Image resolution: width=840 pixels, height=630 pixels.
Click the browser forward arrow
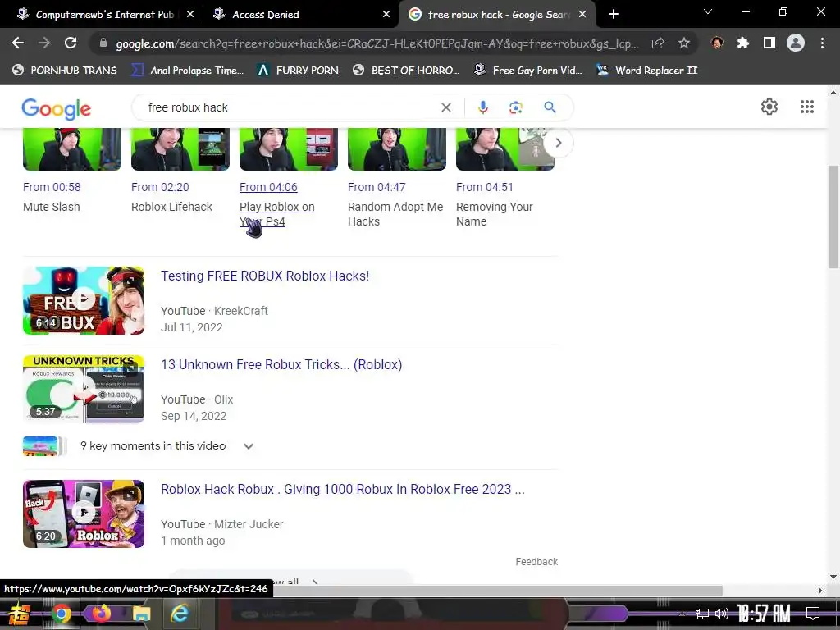[44, 43]
